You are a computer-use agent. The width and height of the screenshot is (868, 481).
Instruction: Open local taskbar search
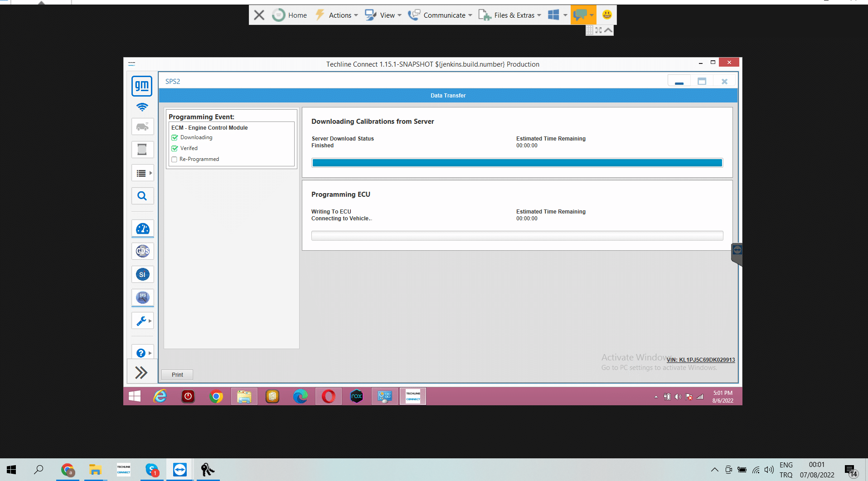coord(39,470)
